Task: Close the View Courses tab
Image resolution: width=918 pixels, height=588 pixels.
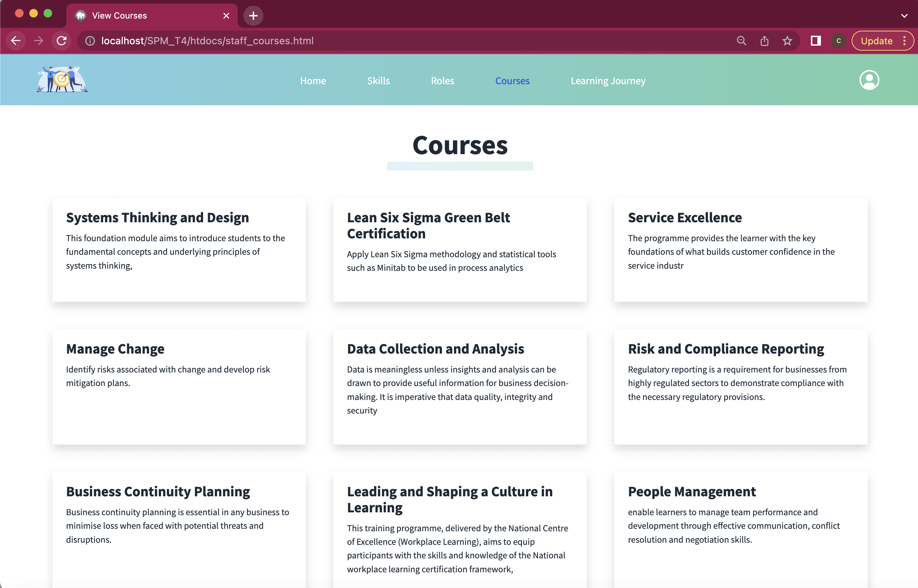Action: point(226,16)
